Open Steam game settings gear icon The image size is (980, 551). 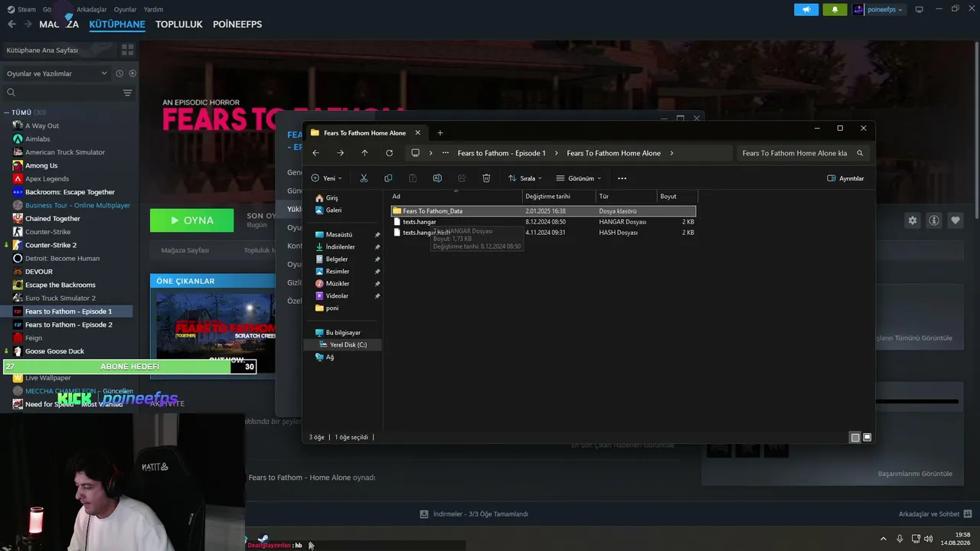pyautogui.click(x=913, y=220)
